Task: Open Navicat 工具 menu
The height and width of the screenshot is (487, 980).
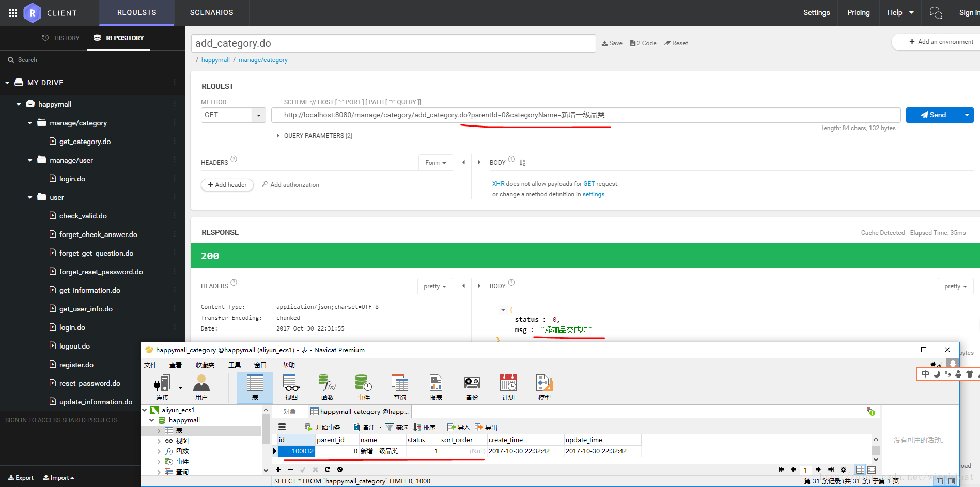Action: [x=235, y=365]
